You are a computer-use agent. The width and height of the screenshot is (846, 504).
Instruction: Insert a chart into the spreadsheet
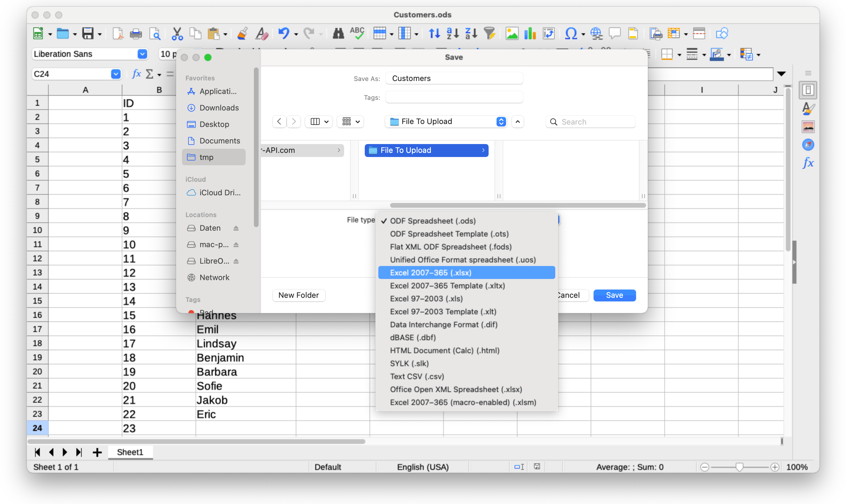point(530,33)
